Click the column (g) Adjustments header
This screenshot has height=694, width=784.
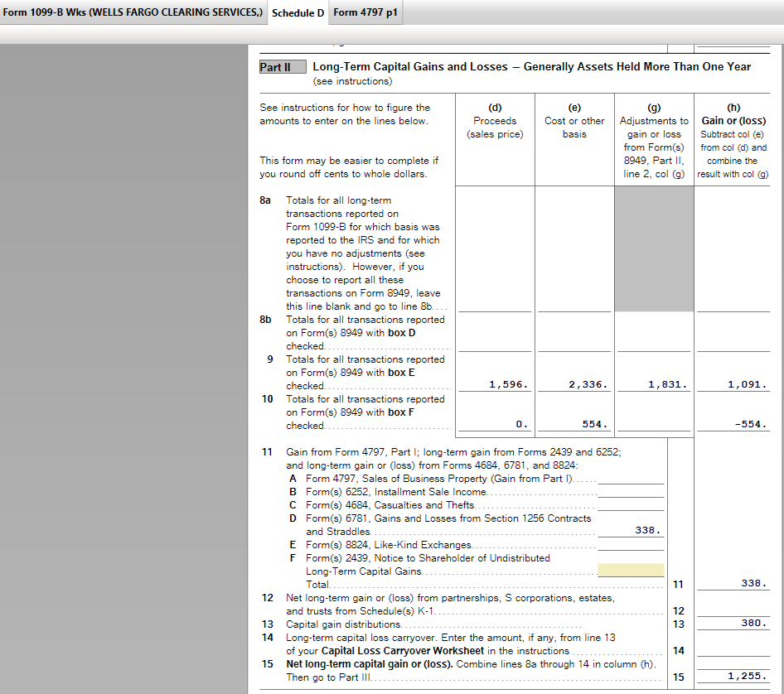(654, 141)
